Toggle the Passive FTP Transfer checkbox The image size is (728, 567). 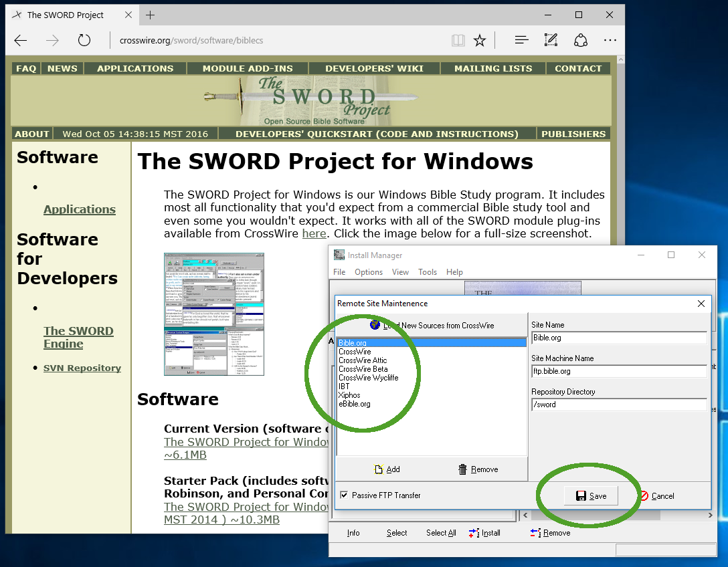(x=344, y=495)
